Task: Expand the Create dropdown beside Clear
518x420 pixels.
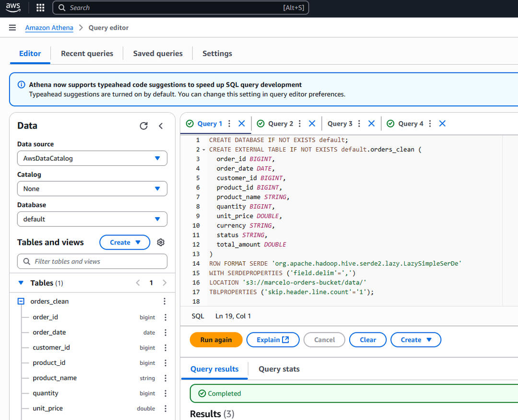Action: (415, 339)
